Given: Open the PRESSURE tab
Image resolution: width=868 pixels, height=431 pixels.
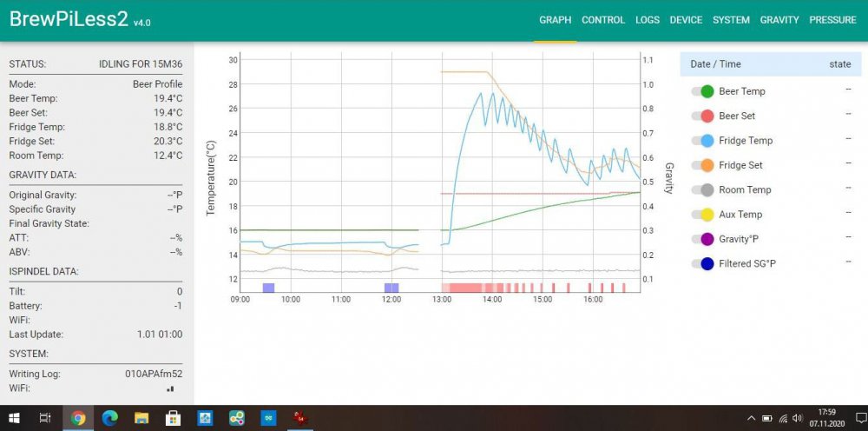Looking at the screenshot, I should point(832,20).
